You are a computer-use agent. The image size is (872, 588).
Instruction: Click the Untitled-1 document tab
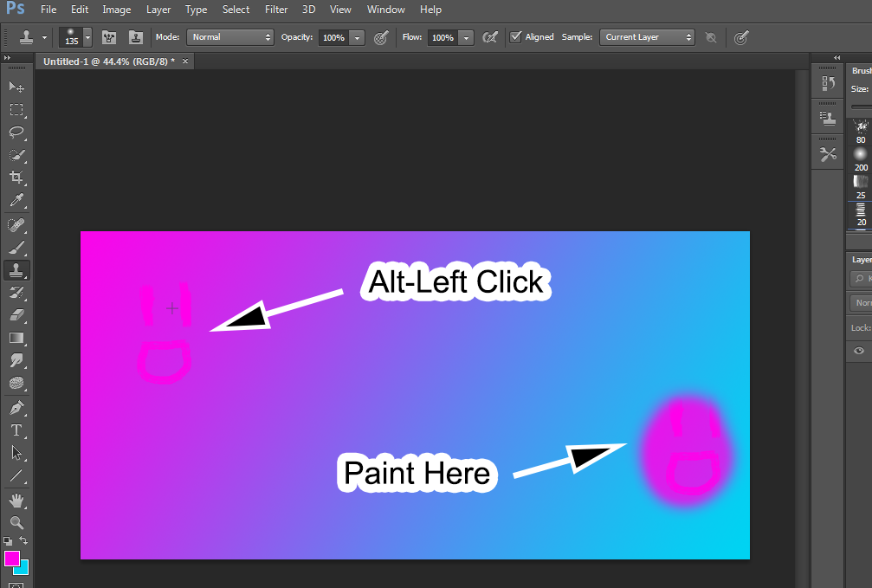point(108,61)
